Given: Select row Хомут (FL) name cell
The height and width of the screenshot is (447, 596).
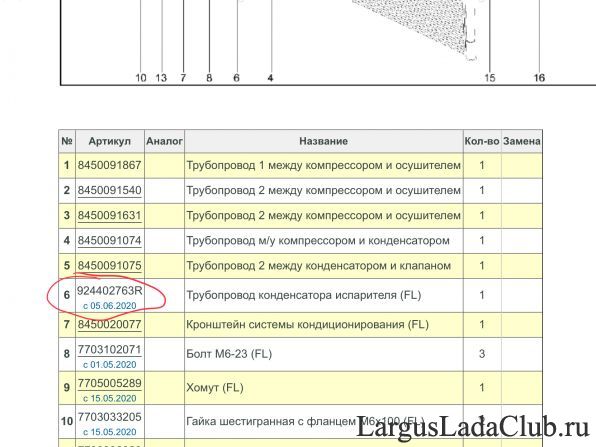Looking at the screenshot, I should pyautogui.click(x=323, y=388).
